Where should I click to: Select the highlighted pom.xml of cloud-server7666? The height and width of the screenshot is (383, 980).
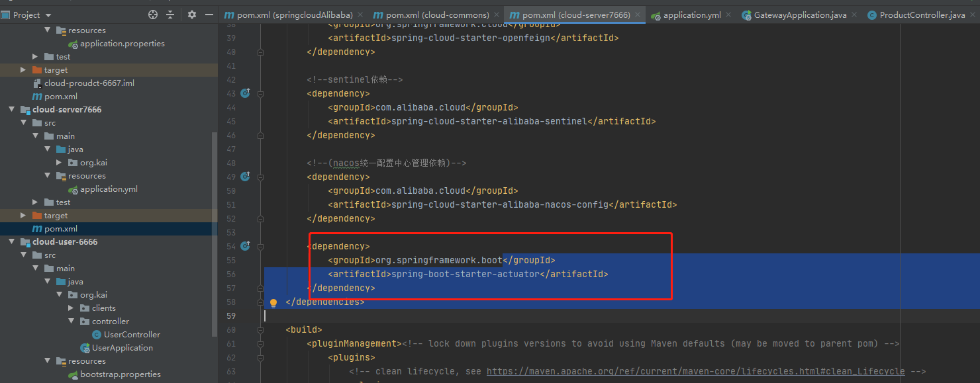click(61, 229)
